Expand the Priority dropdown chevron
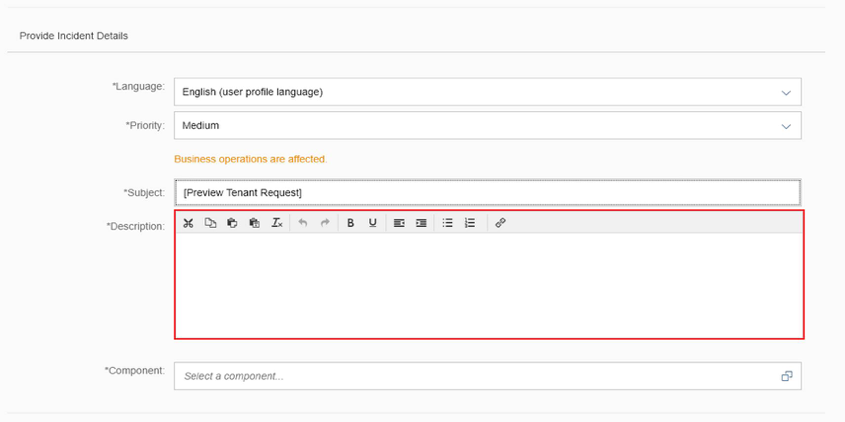Image resolution: width=845 pixels, height=422 pixels. coord(786,126)
